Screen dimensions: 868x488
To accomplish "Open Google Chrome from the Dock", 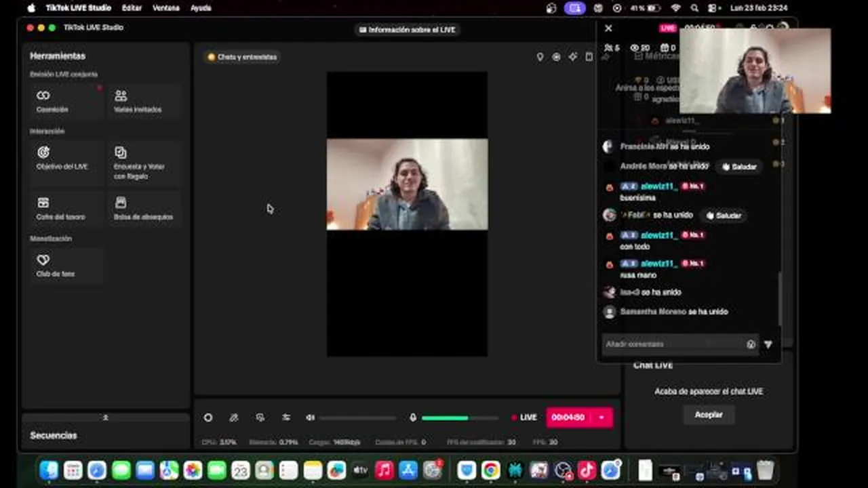I will (x=491, y=470).
